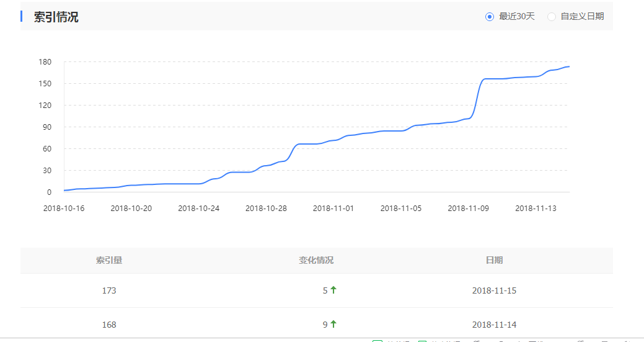The image size is (644, 342).
Task: Click the 索引情况 section title
Action: [56, 17]
